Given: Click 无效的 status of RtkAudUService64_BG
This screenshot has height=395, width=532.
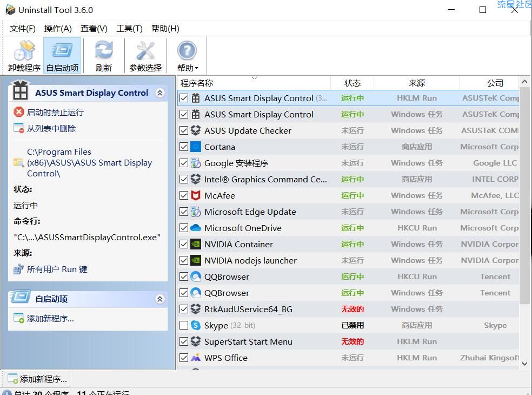Looking at the screenshot, I should coord(352,309).
